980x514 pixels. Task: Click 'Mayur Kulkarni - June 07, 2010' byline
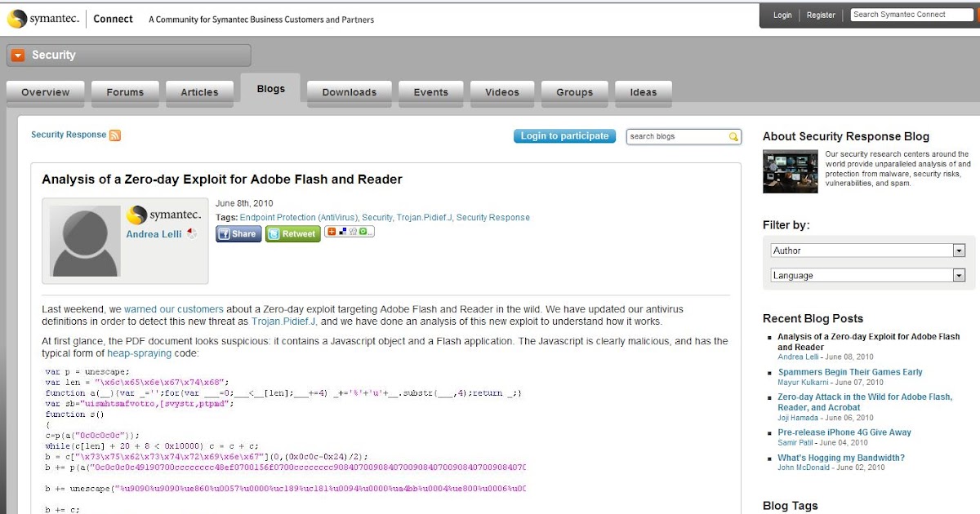coord(831,382)
